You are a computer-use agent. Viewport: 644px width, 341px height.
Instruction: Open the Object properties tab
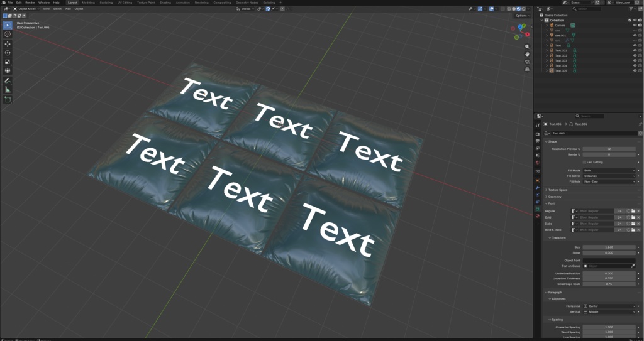[x=538, y=181]
